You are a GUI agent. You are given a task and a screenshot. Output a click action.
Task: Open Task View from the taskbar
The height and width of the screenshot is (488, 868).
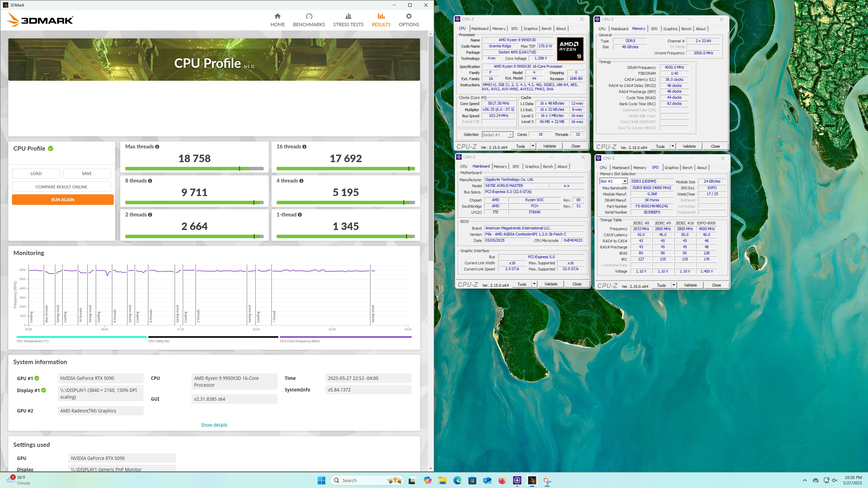click(x=412, y=480)
